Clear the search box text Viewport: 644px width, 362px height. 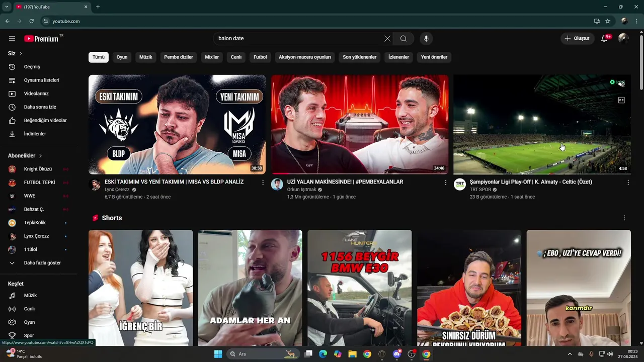[x=387, y=38]
